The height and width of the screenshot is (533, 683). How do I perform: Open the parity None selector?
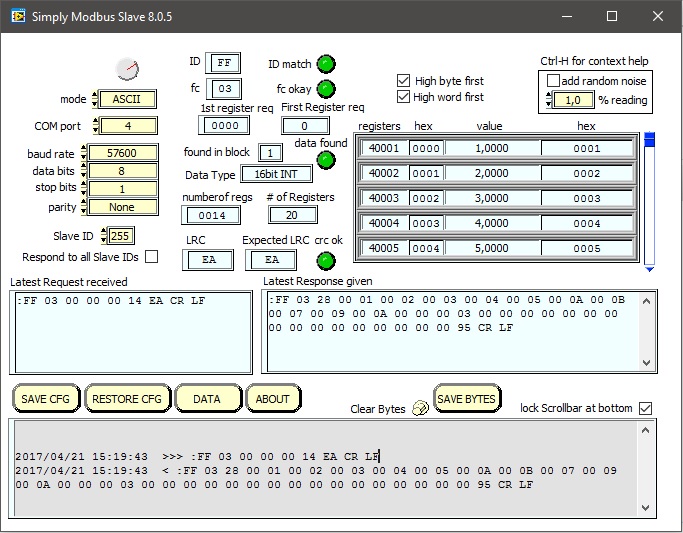[x=122, y=207]
